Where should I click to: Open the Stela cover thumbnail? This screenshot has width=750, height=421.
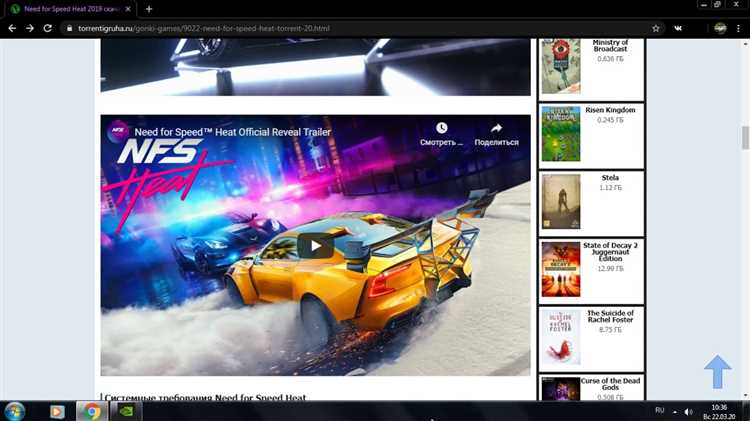(561, 201)
